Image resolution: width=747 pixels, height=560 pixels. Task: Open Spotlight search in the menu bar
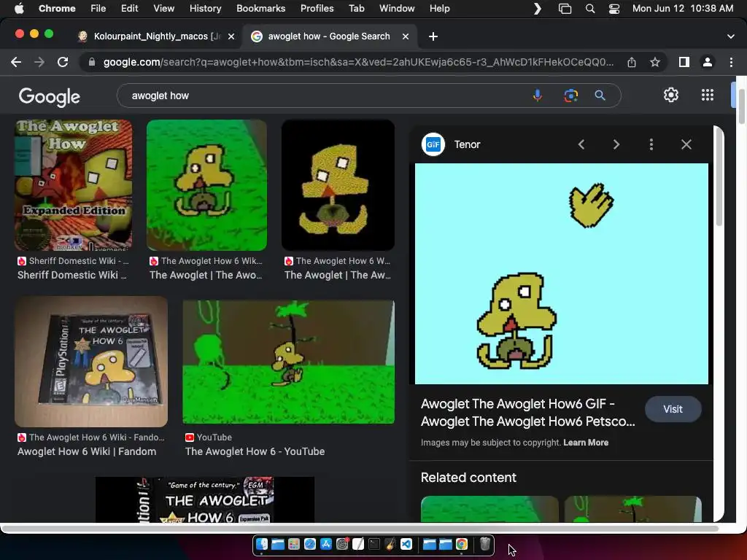pyautogui.click(x=589, y=9)
